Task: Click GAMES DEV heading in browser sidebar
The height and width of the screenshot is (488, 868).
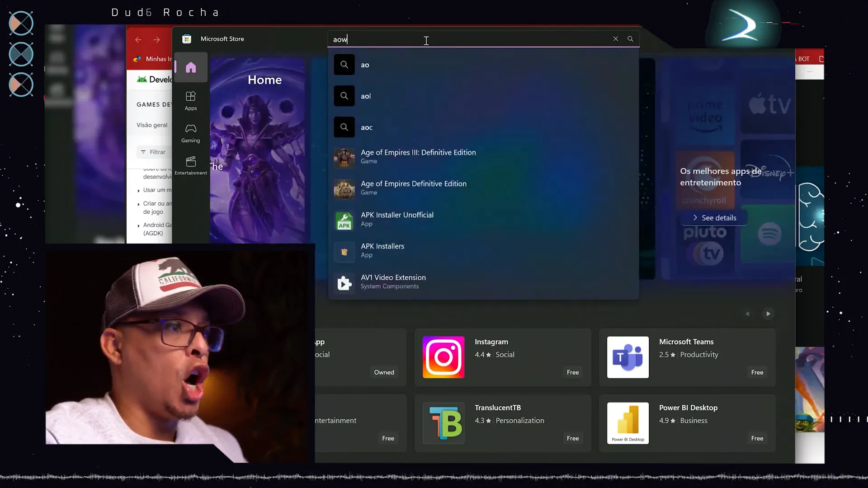Action: click(x=154, y=104)
